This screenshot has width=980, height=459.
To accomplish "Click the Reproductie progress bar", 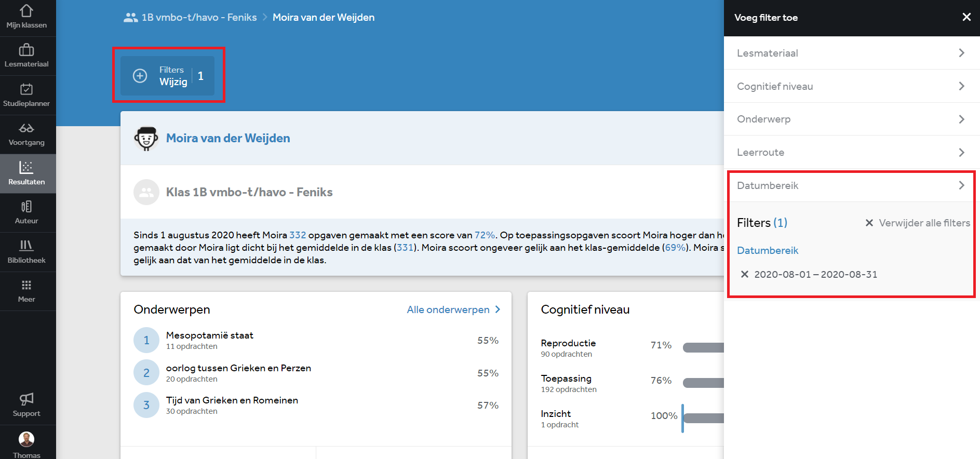I will coord(703,347).
